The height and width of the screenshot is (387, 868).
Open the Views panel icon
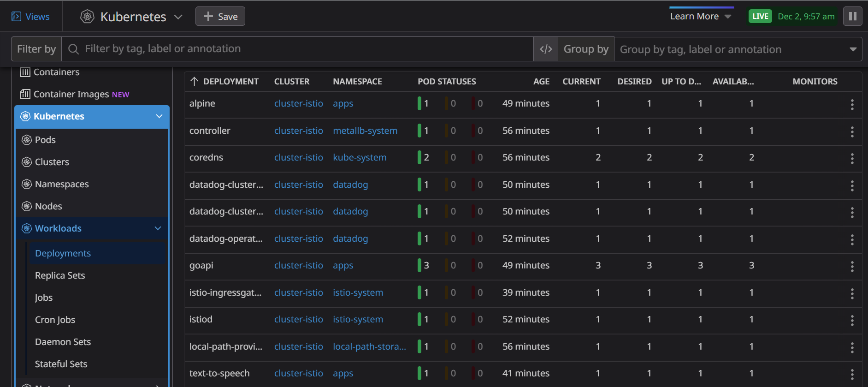tap(16, 17)
